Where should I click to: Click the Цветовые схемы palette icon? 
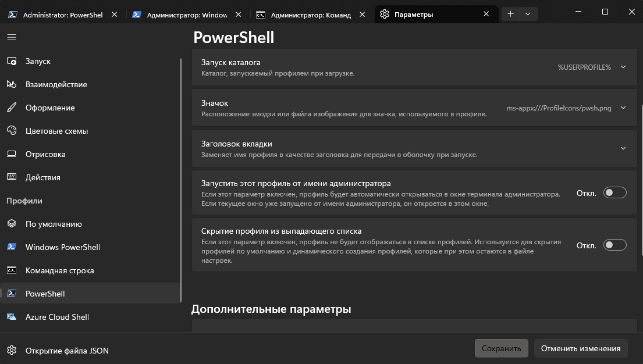pyautogui.click(x=12, y=131)
